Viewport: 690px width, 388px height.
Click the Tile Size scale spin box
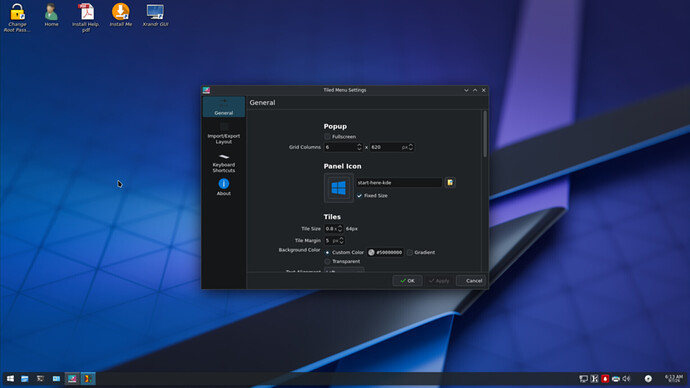click(334, 229)
